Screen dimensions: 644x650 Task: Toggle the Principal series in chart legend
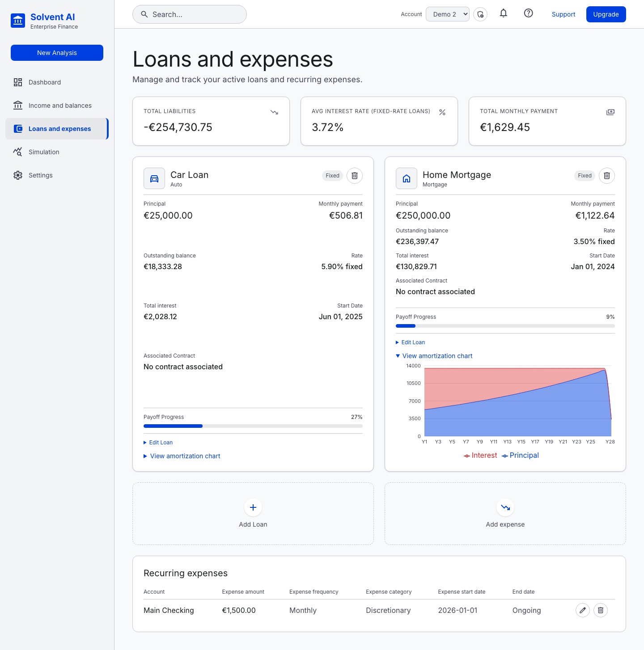pos(520,455)
